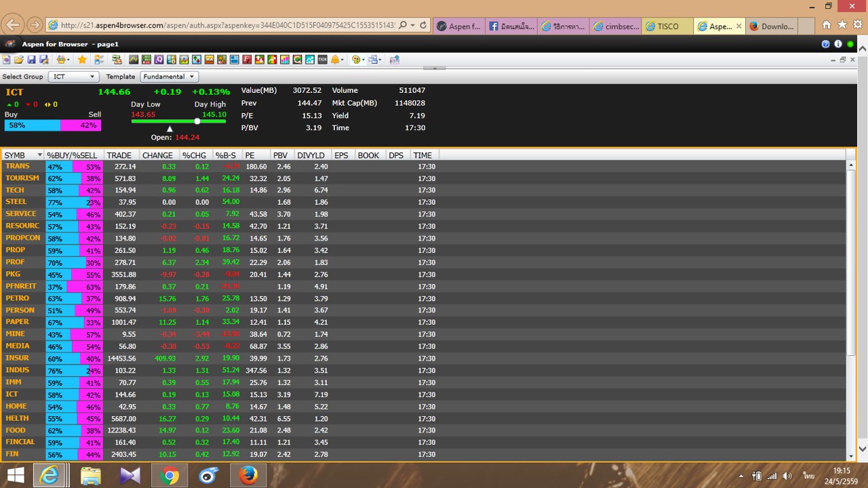The height and width of the screenshot is (488, 868).
Task: Click the white info circle icon
Action: [x=838, y=44]
